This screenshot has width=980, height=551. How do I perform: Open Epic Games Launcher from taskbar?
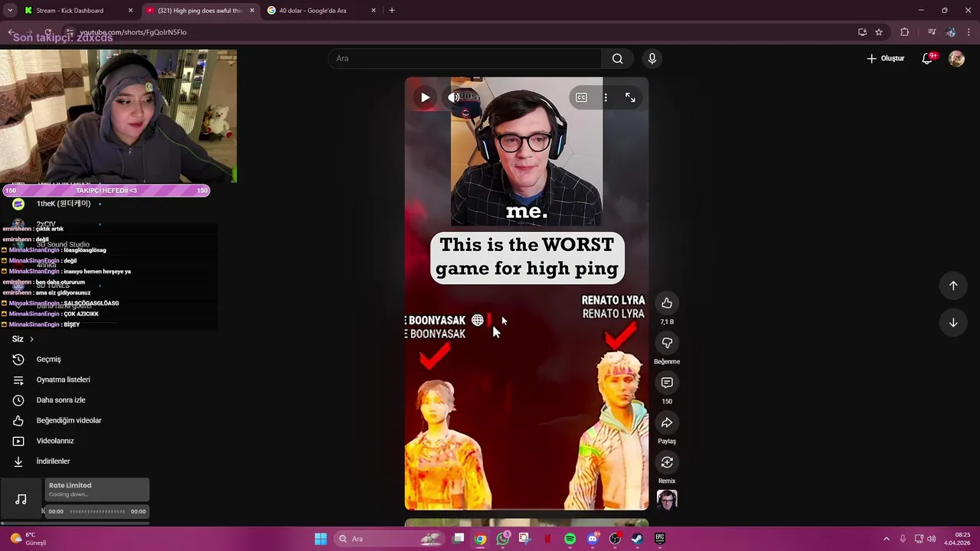(x=659, y=539)
